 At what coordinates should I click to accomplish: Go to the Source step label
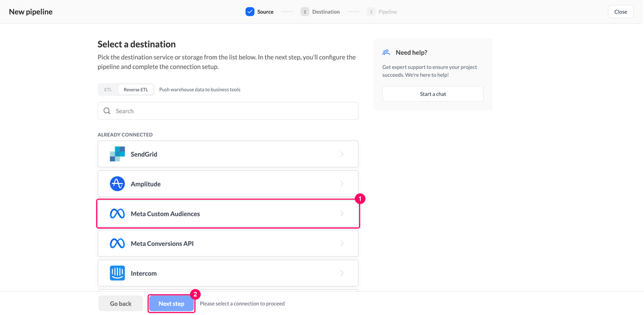tap(265, 12)
